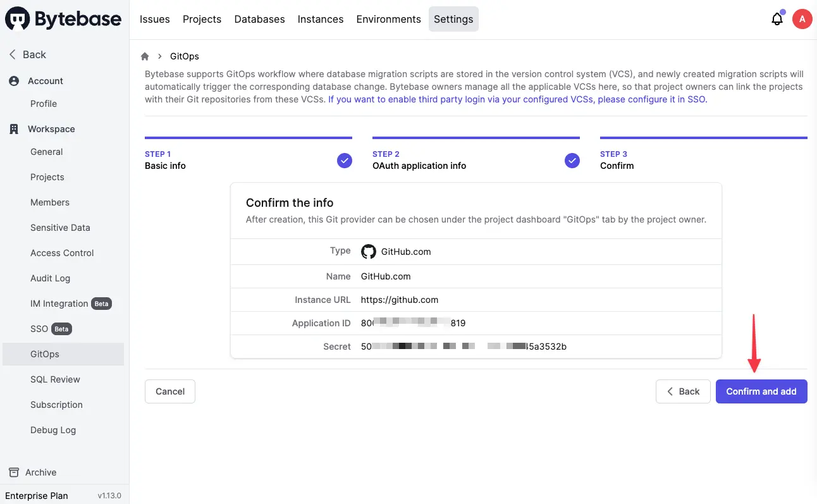This screenshot has height=504, width=817.
Task: Open the Environments menu item
Action: coord(388,19)
